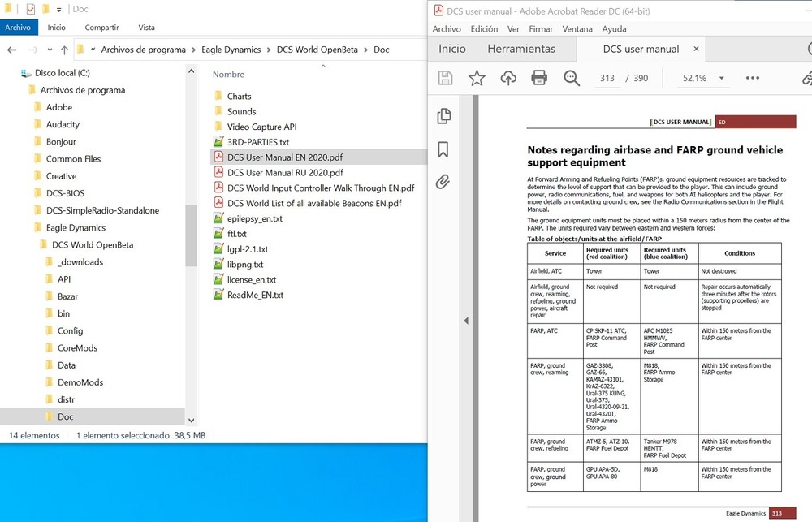Select epilepsy_en.txt file
812x522 pixels.
click(x=254, y=218)
